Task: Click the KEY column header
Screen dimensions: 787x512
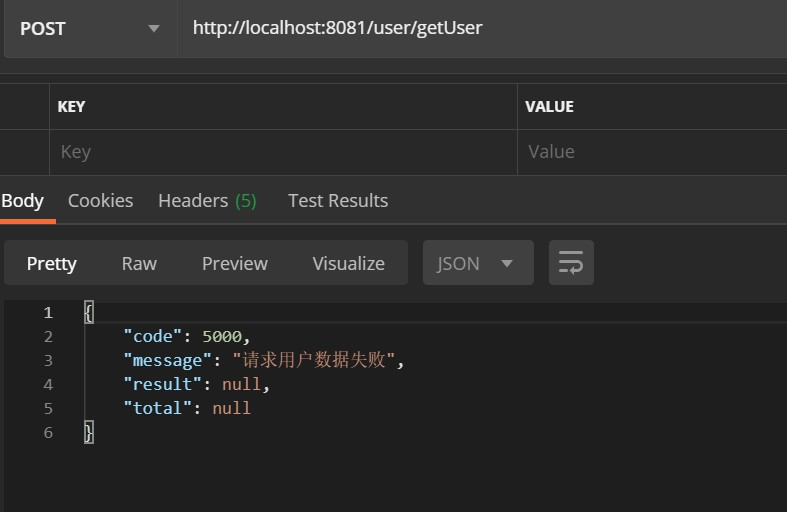Action: (71, 106)
